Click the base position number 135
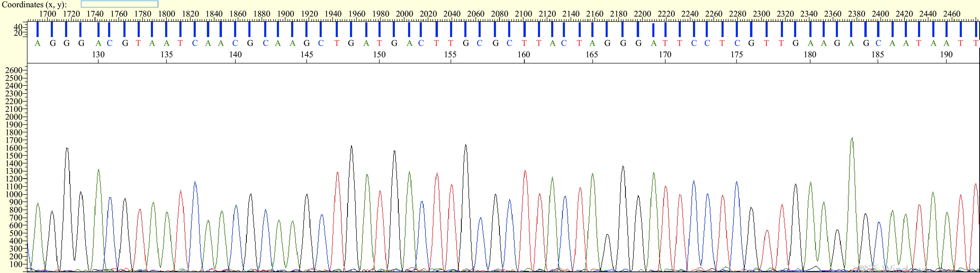 click(167, 55)
